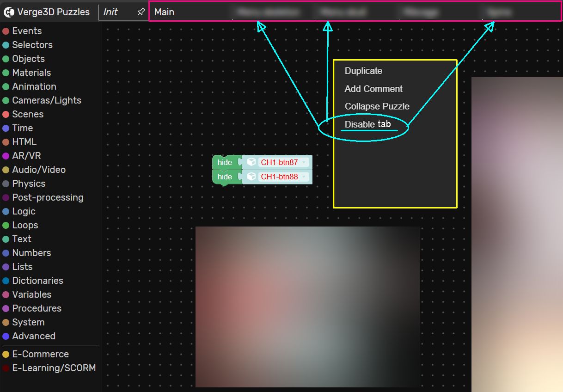This screenshot has width=563, height=392.
Task: Open the Text puzzle category
Action: tap(17, 239)
